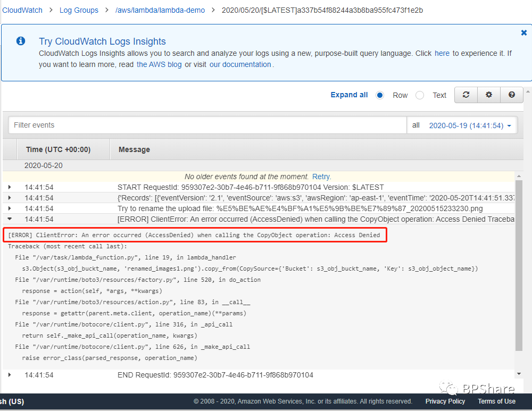Open 'the AWS blog' link
Image resolution: width=532 pixels, height=411 pixels.
[159, 64]
